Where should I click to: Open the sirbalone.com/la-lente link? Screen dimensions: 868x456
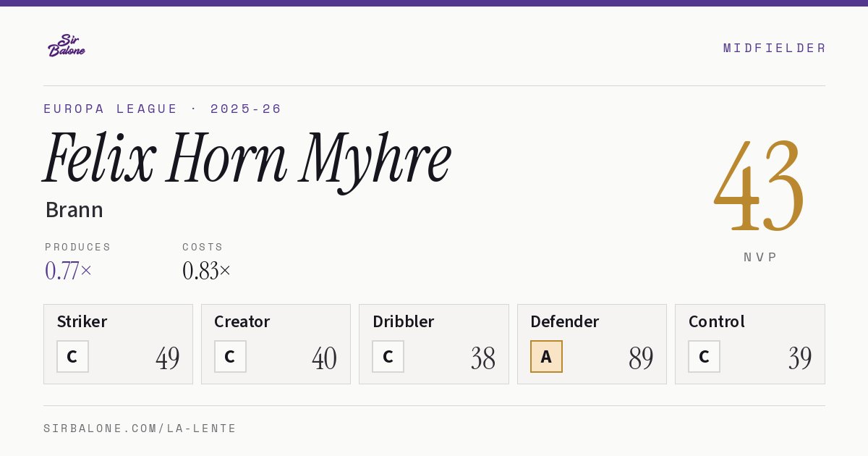coord(140,428)
